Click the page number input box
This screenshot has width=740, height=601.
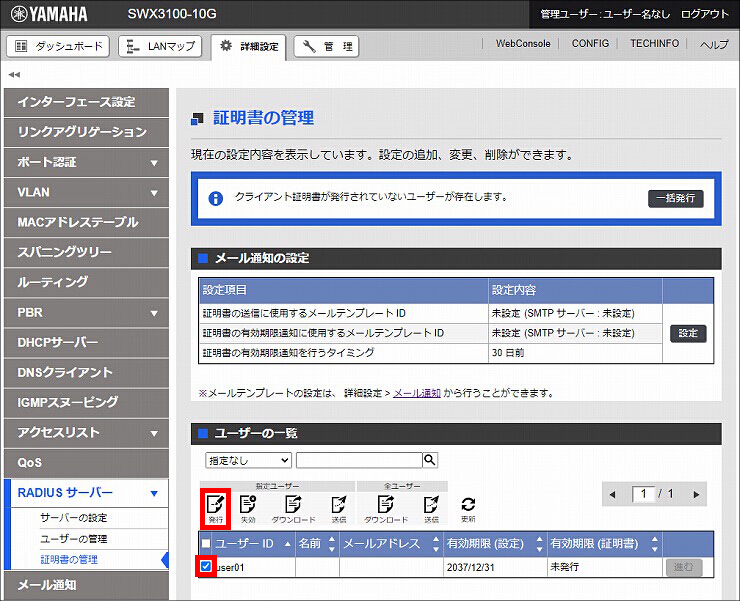coord(643,494)
